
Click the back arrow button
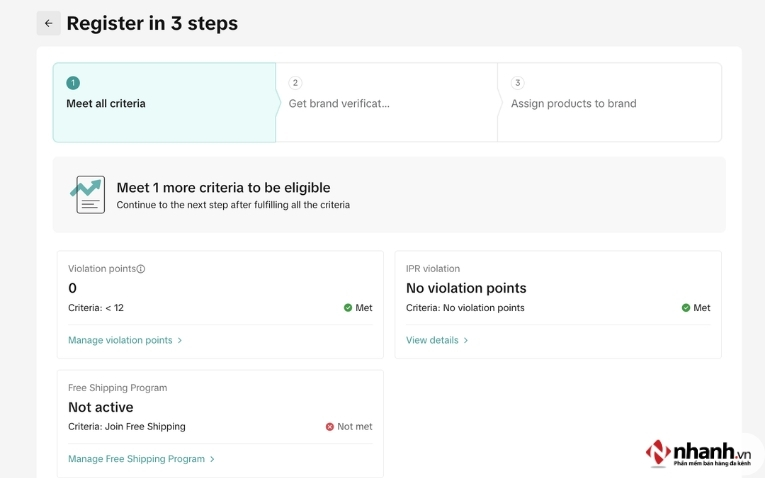(48, 23)
